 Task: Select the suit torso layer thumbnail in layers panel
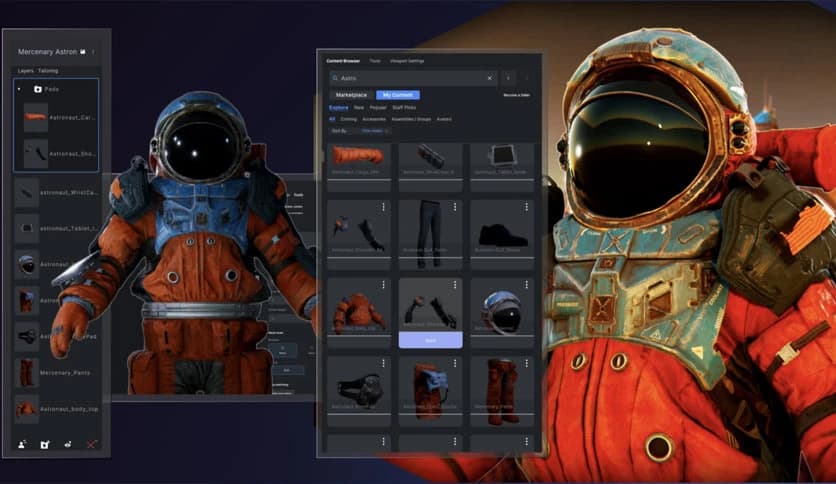27,301
